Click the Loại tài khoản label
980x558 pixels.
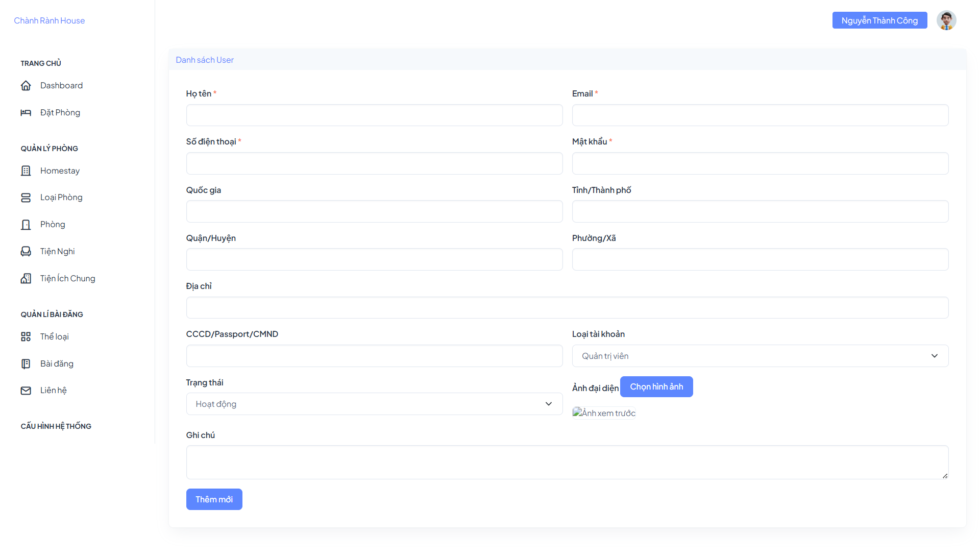coord(598,334)
